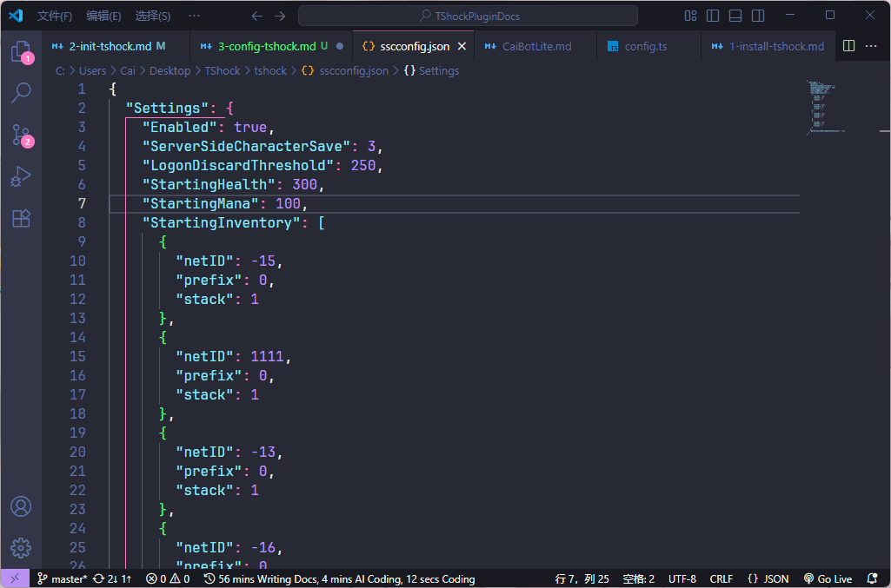Open remote window indicator in status bar
Viewport: 891px width, 588px height.
tap(16, 579)
